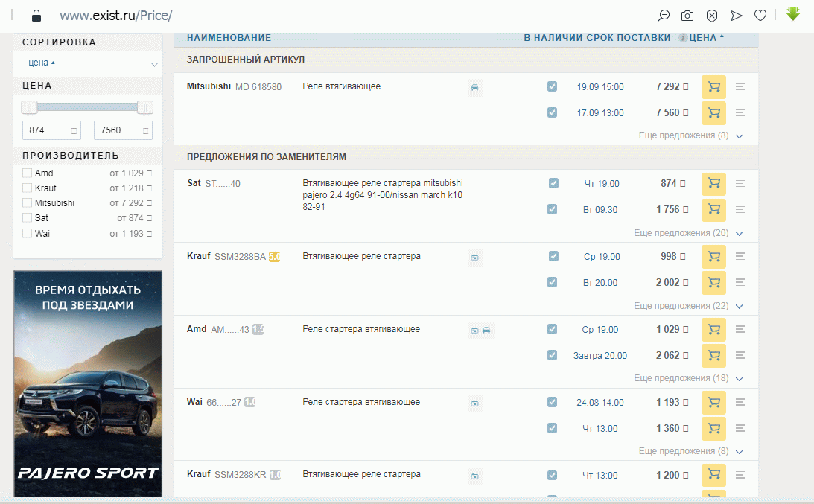Image resolution: width=814 pixels, height=504 pixels.
Task: Open the Krauf SSM3288BA product link
Action: click(239, 257)
